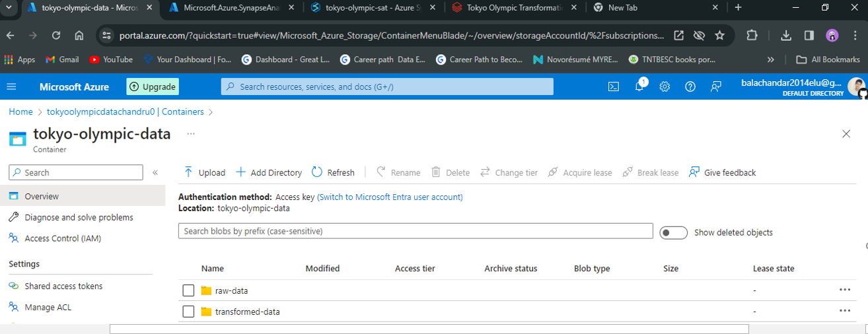
Task: Open a new browser tab with plus
Action: point(738,8)
